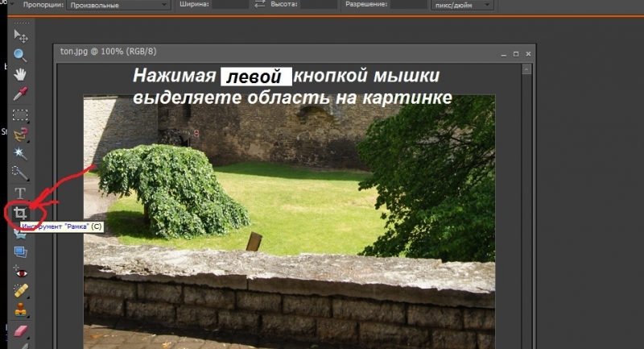The height and width of the screenshot is (349, 644).
Task: Click the Разрешение resolution input field
Action: click(409, 5)
